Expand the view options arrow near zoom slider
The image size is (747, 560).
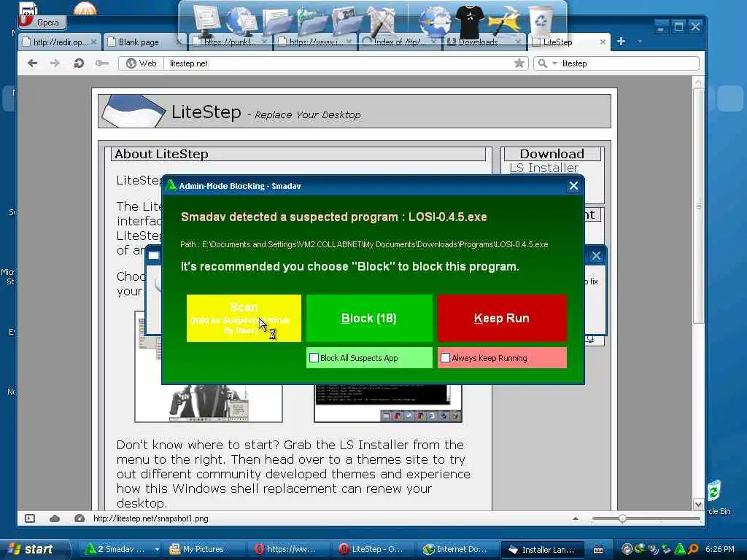click(576, 518)
